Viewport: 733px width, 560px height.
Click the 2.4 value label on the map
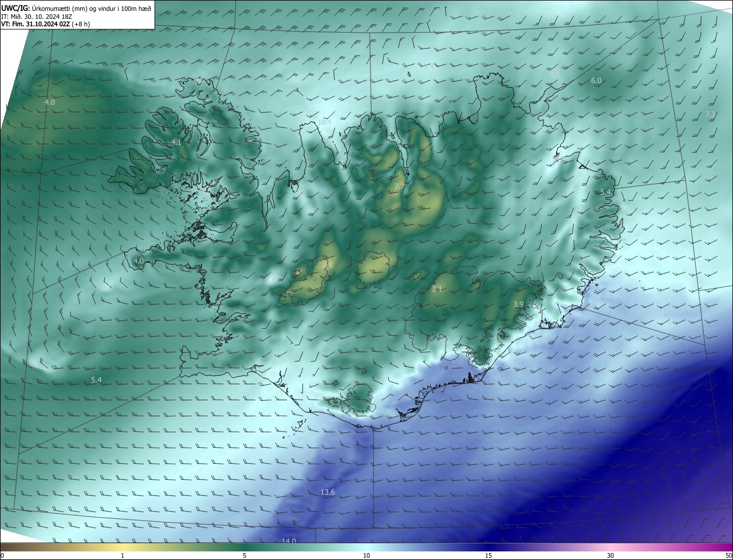(x=328, y=265)
